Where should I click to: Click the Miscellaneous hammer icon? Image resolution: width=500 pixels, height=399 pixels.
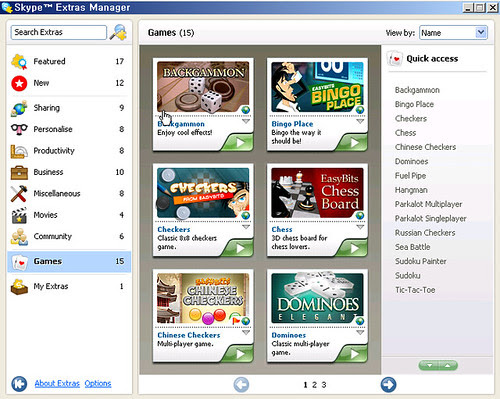click(x=19, y=194)
